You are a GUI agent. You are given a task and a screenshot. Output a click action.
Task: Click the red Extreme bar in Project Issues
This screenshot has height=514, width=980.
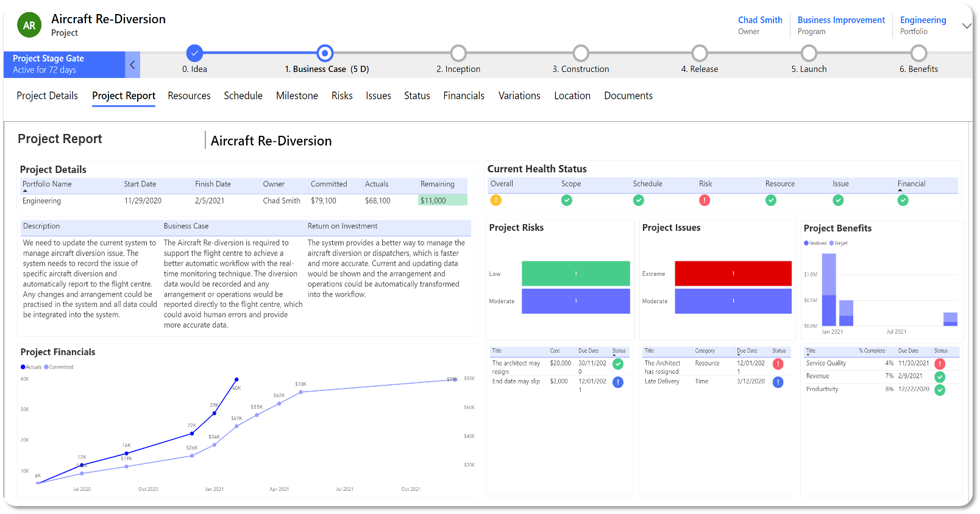(x=733, y=273)
